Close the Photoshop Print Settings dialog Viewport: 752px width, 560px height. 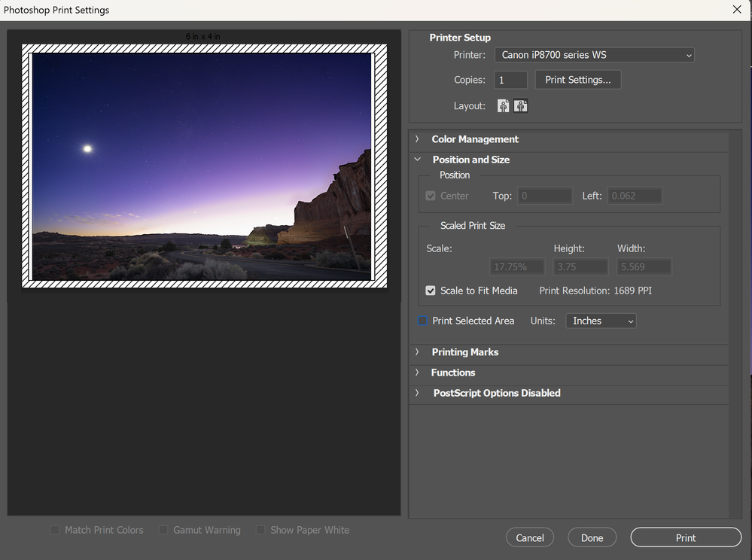(736, 10)
